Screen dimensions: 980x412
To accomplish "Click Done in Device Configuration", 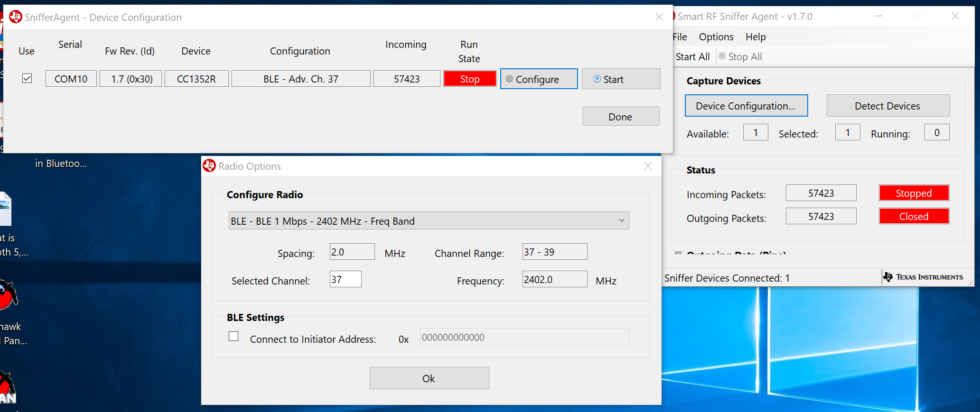I will tap(621, 117).
